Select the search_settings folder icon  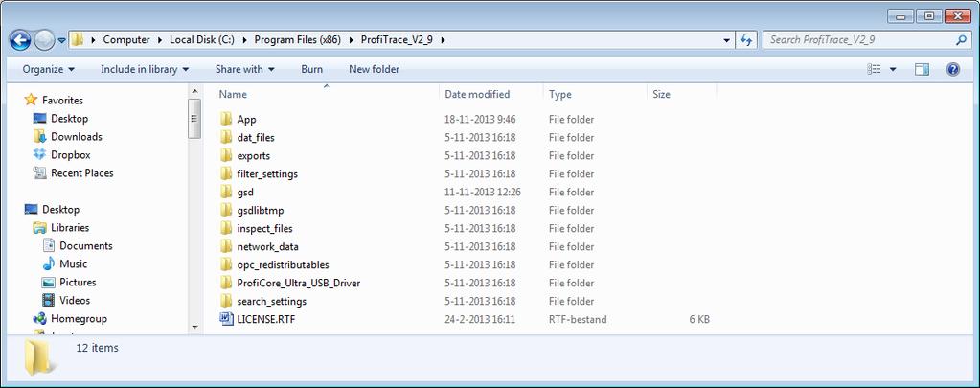[226, 301]
